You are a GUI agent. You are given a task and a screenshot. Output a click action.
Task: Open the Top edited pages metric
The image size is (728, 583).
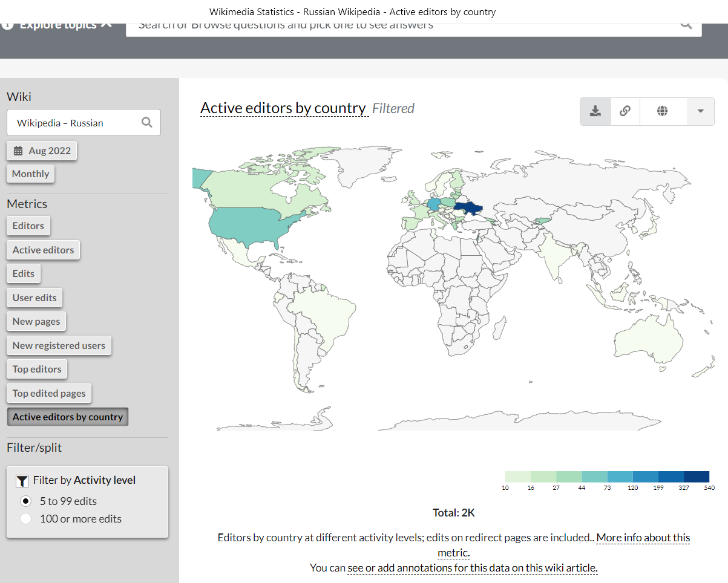49,393
